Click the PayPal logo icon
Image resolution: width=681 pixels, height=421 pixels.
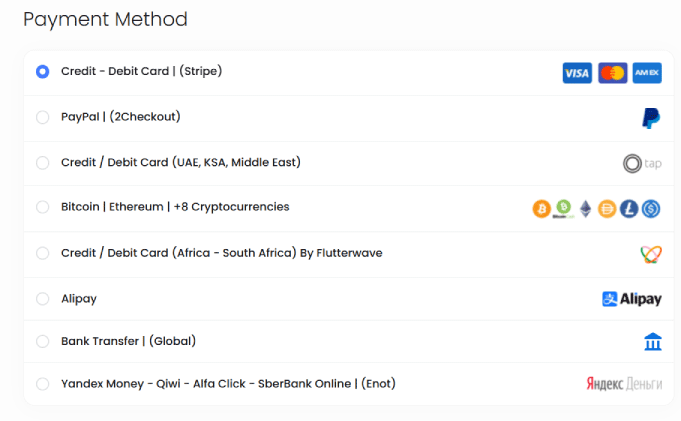(651, 119)
